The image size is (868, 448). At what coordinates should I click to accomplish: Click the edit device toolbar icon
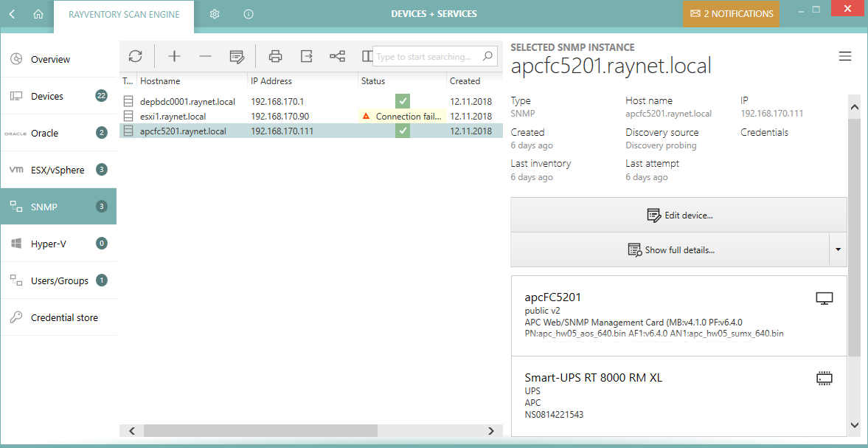[236, 56]
